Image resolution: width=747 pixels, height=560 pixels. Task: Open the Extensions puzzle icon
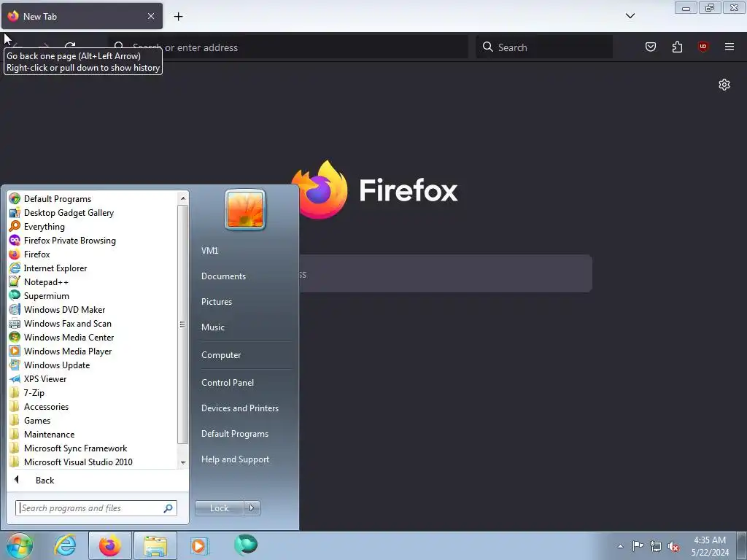coord(677,47)
